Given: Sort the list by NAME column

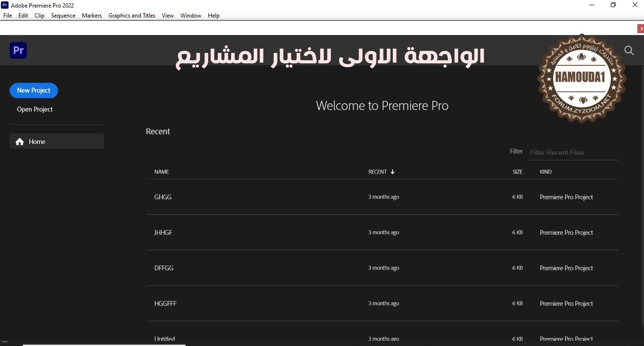Looking at the screenshot, I should click(161, 172).
